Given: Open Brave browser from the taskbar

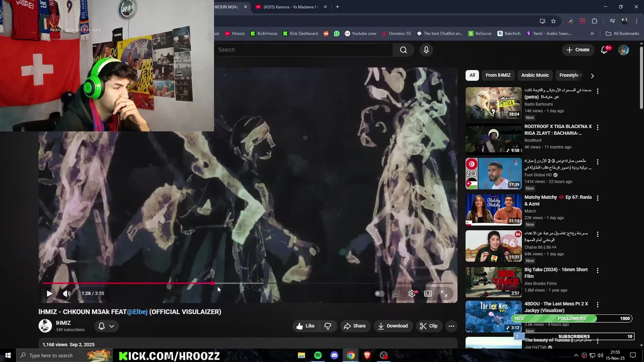Looking at the screenshot, I should (x=367, y=355).
